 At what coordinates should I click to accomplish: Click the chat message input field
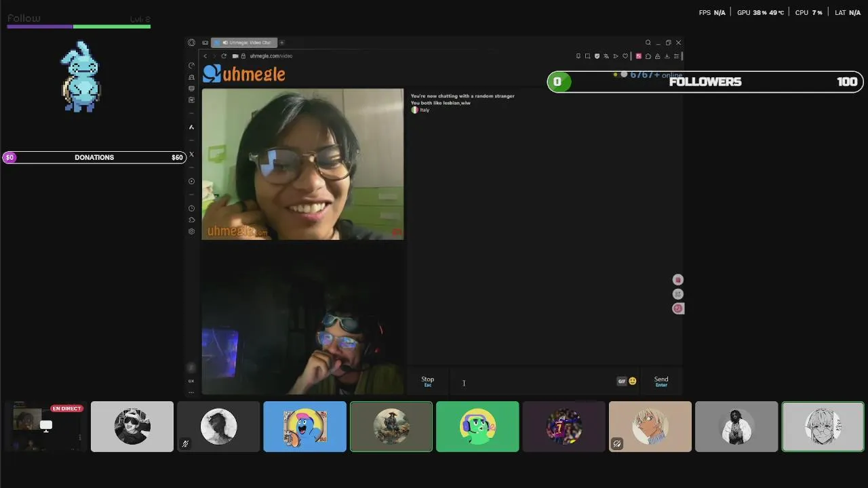532,382
